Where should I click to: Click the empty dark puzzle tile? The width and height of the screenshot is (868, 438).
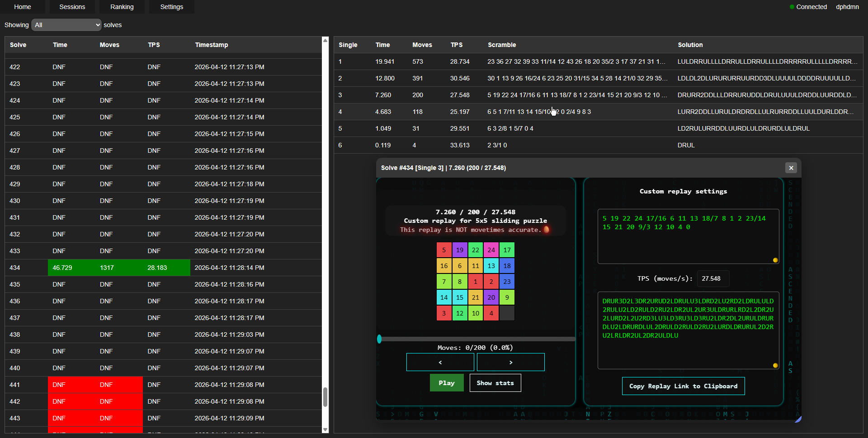pos(507,313)
